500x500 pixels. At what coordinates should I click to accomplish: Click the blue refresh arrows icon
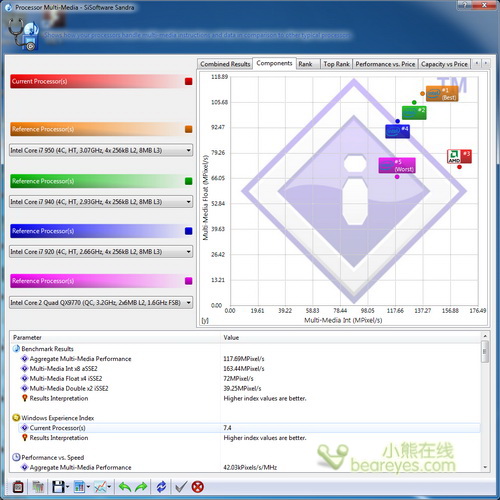point(162,487)
